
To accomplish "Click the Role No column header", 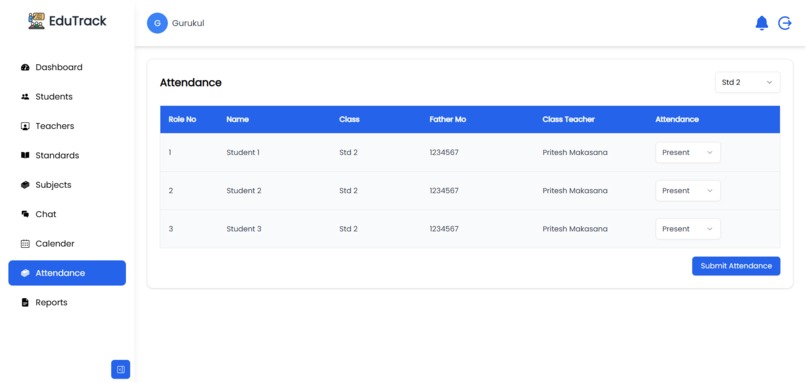I will 182,119.
